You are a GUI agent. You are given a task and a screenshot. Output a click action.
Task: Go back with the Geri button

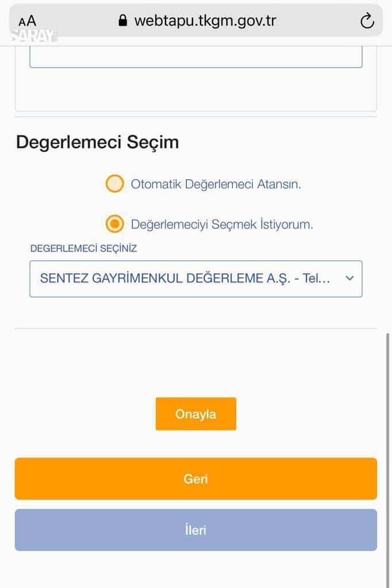click(196, 478)
